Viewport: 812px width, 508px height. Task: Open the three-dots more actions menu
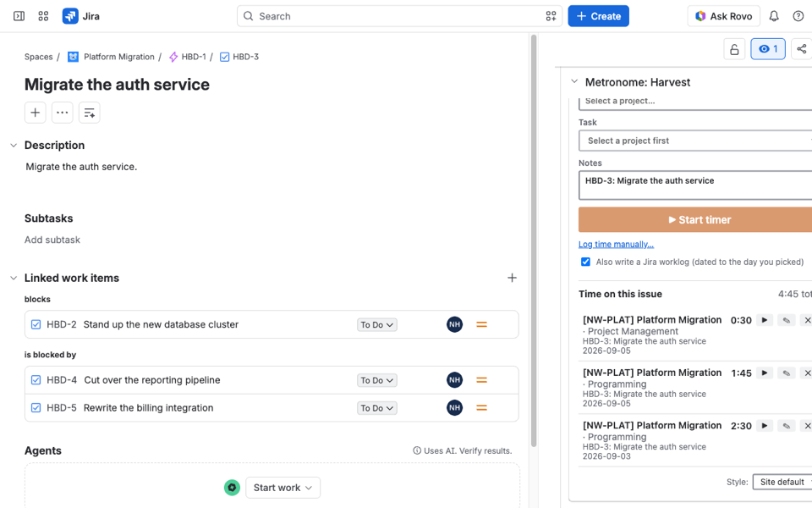62,113
